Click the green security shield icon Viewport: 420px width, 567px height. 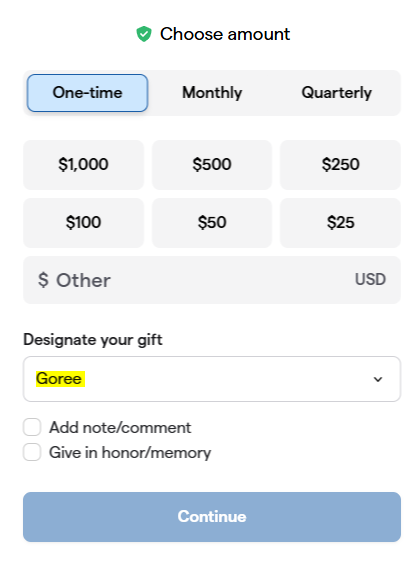tap(144, 34)
